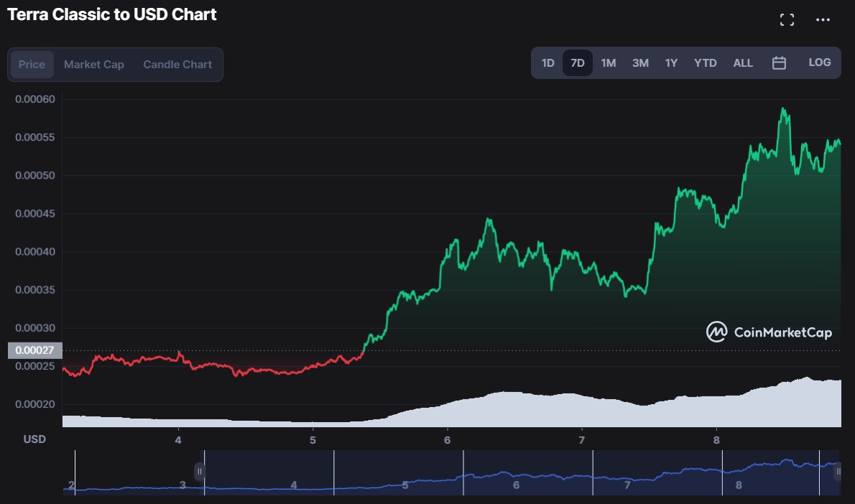The height and width of the screenshot is (504, 855).
Task: Select the 1D time range
Action: 547,63
